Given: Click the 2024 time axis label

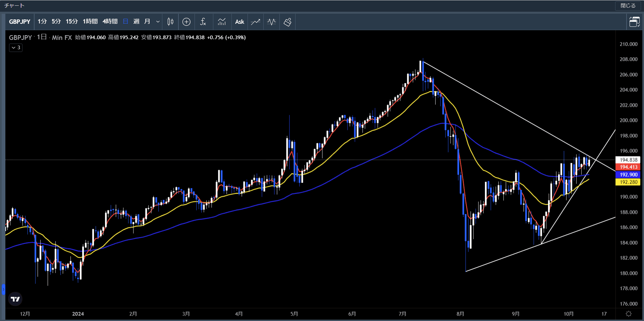Looking at the screenshot, I should tap(78, 314).
